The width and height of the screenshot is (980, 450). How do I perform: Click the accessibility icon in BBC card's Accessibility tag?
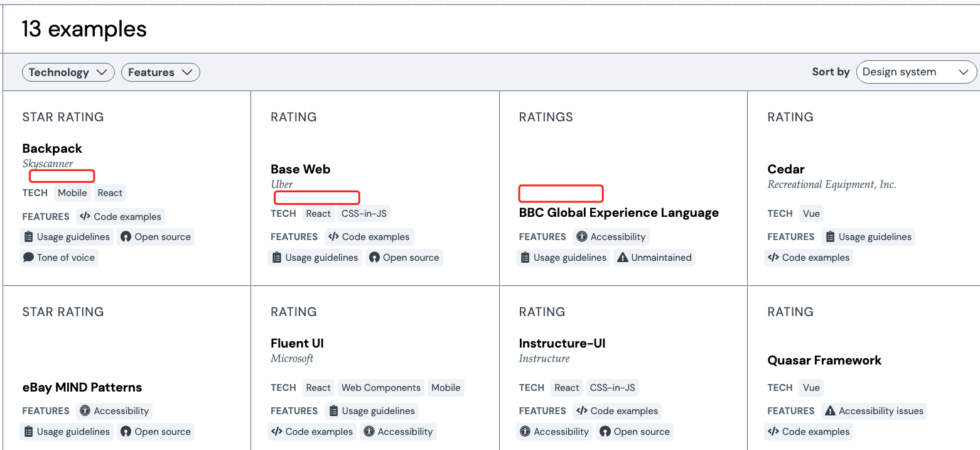coord(582,237)
